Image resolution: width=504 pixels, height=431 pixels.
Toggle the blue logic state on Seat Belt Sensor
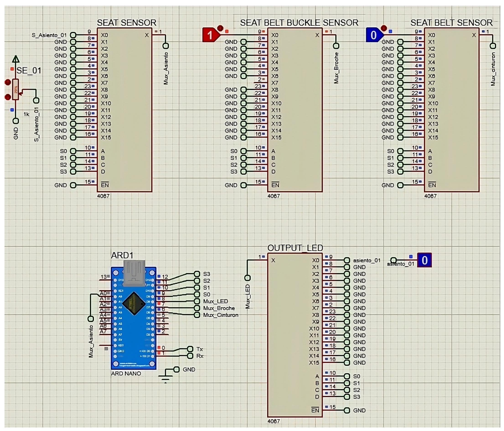click(373, 35)
